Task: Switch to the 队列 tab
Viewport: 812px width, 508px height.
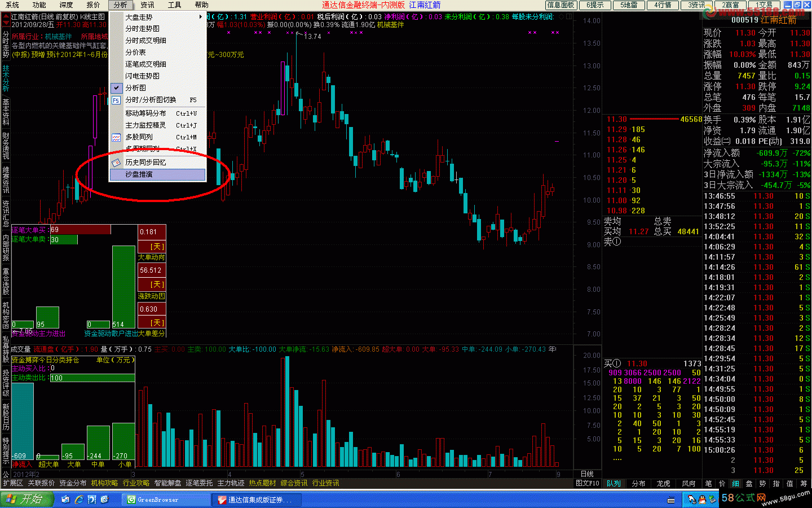Action: coord(614,483)
